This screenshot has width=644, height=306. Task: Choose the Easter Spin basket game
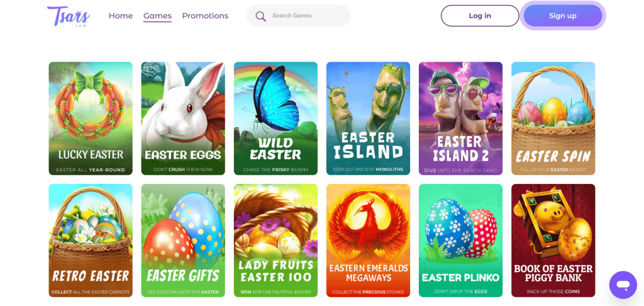553,118
